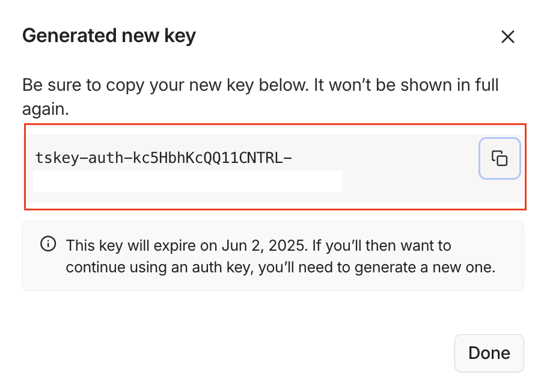Click the 'Jun 2, 2025' expiry date
This screenshot has width=541, height=392.
click(x=264, y=246)
